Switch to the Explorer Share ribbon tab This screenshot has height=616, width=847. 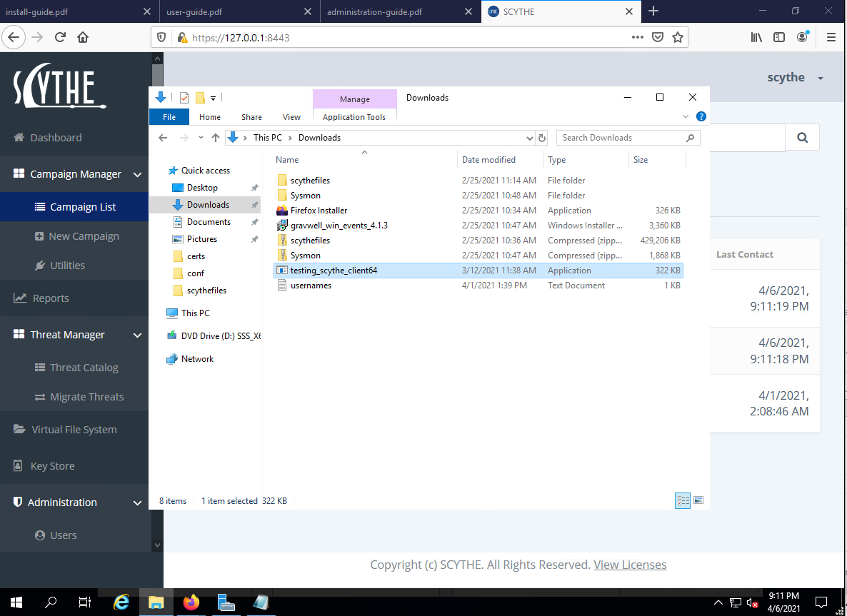click(251, 116)
